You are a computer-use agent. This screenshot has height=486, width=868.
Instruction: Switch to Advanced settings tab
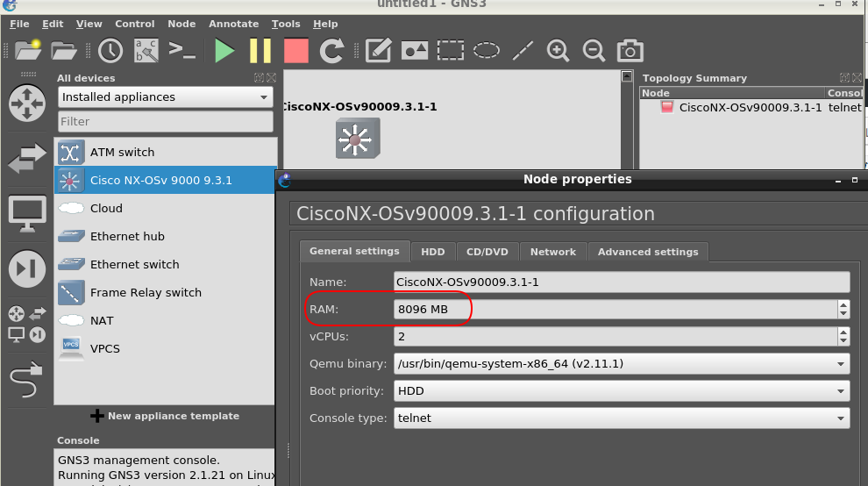(648, 252)
